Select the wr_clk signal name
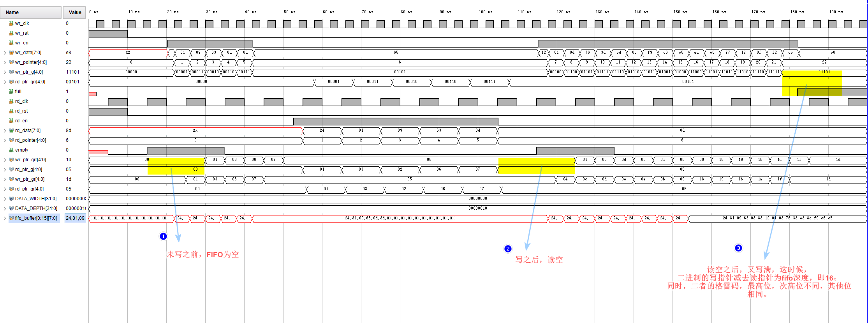The width and height of the screenshot is (868, 323). [x=22, y=23]
